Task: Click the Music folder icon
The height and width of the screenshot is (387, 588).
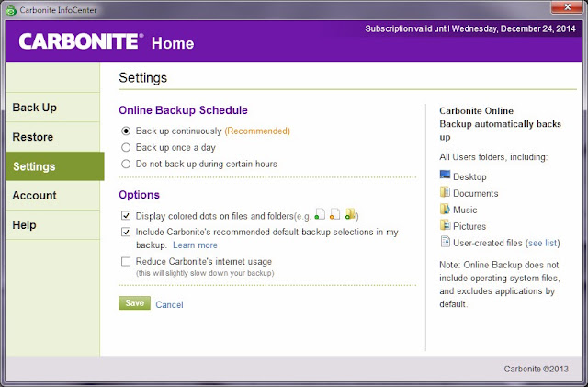Action: (x=445, y=209)
